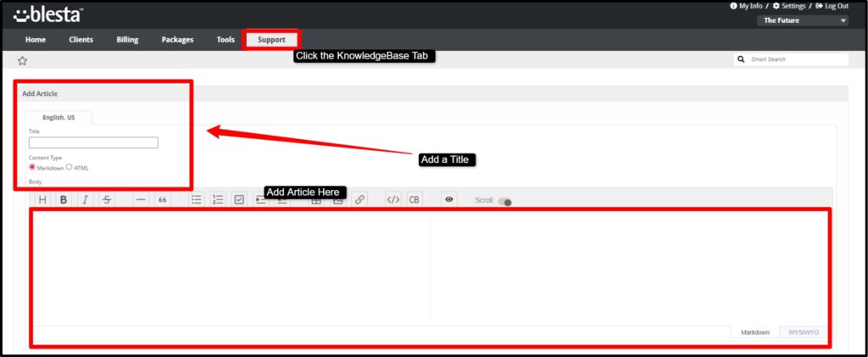Insert a code block with CB icon
This screenshot has width=868, height=357.
[414, 200]
